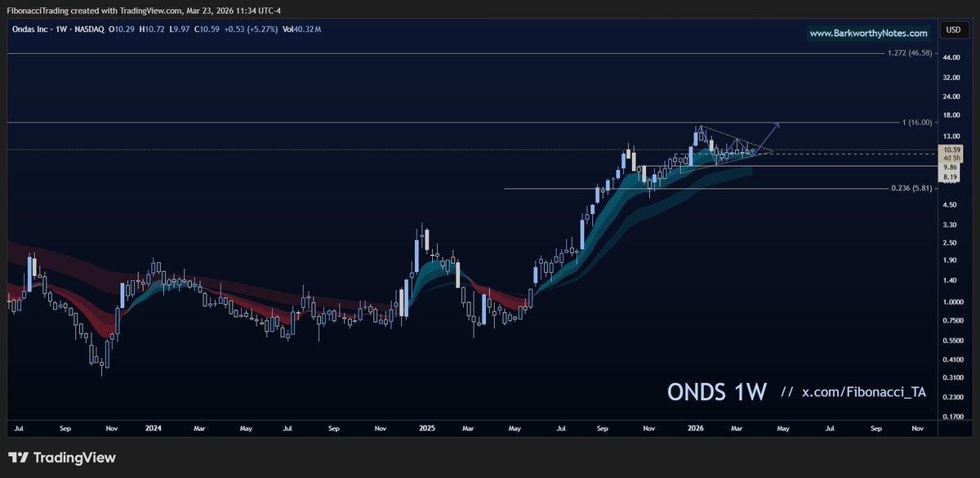Click the x.com/Fibonacci_TA text
Image resolution: width=980 pixels, height=478 pixels.
pyautogui.click(x=863, y=393)
